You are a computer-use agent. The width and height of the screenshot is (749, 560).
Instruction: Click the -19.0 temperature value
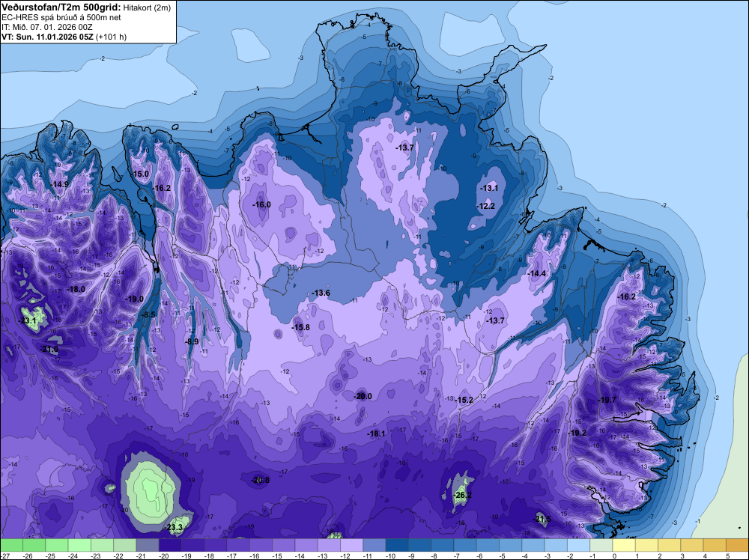[x=134, y=299]
